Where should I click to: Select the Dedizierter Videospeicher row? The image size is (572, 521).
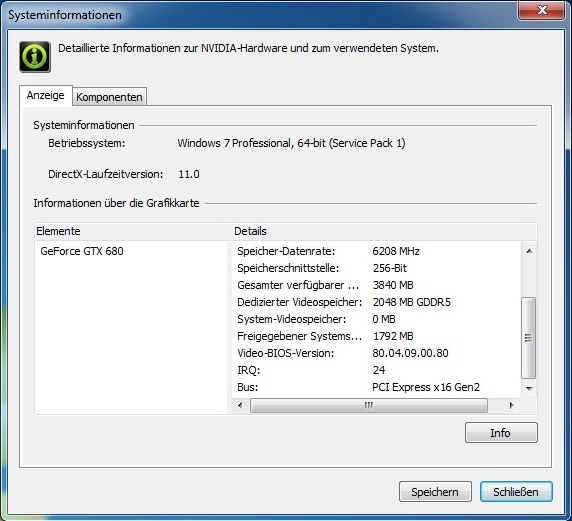[377, 302]
